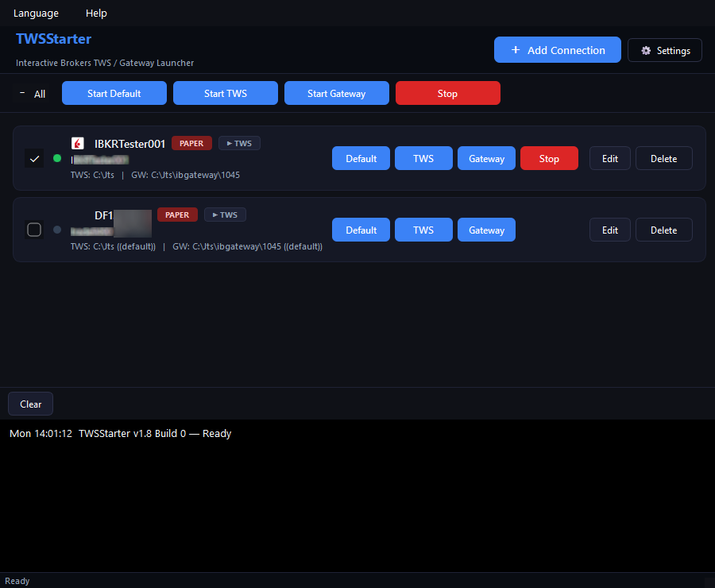Click the Add Connection button

(557, 50)
